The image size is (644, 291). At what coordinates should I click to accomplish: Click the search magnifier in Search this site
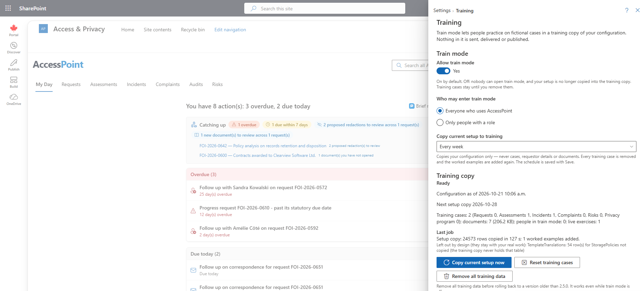coord(254,9)
